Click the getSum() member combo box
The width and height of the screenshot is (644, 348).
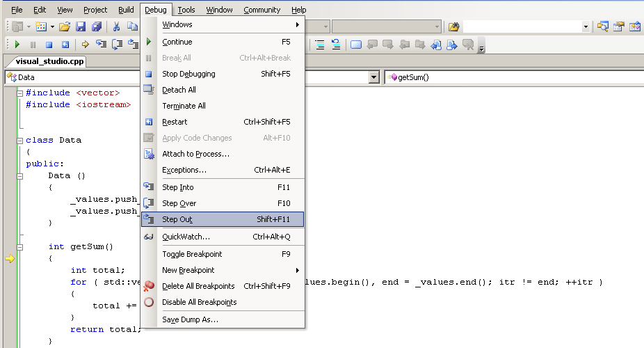click(514, 77)
